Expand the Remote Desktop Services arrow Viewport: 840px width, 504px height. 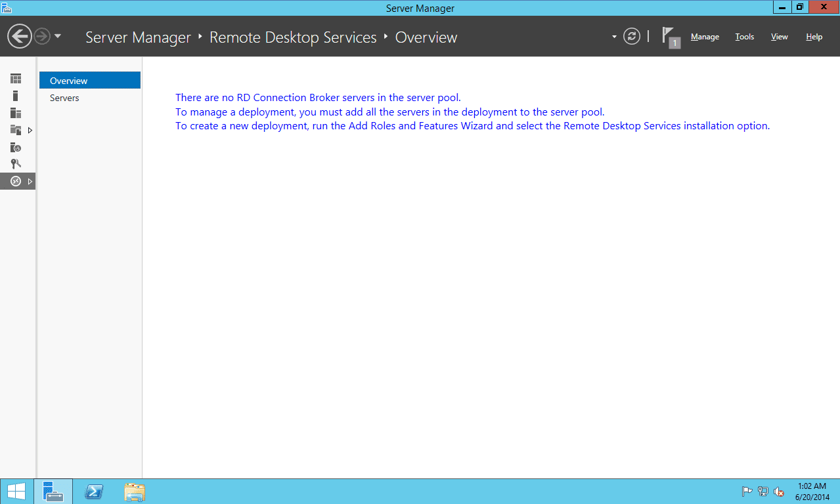click(30, 181)
